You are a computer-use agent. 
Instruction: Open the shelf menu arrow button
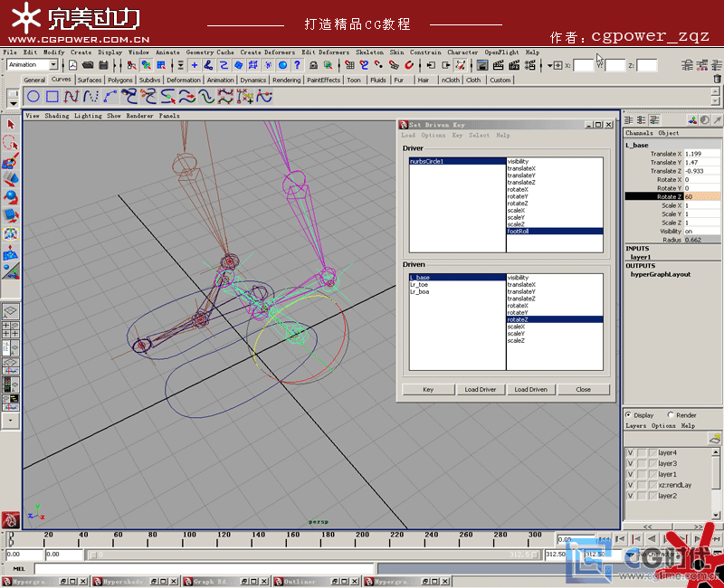point(13,104)
